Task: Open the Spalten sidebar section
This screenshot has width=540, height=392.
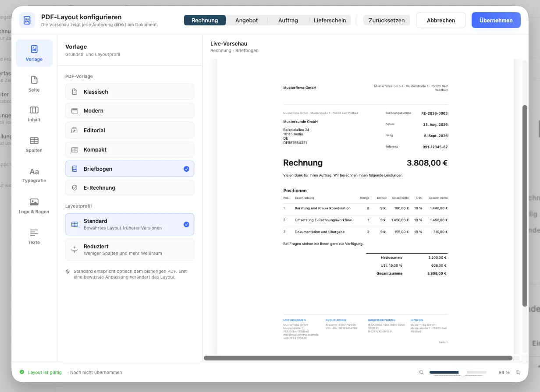Action: tap(34, 145)
